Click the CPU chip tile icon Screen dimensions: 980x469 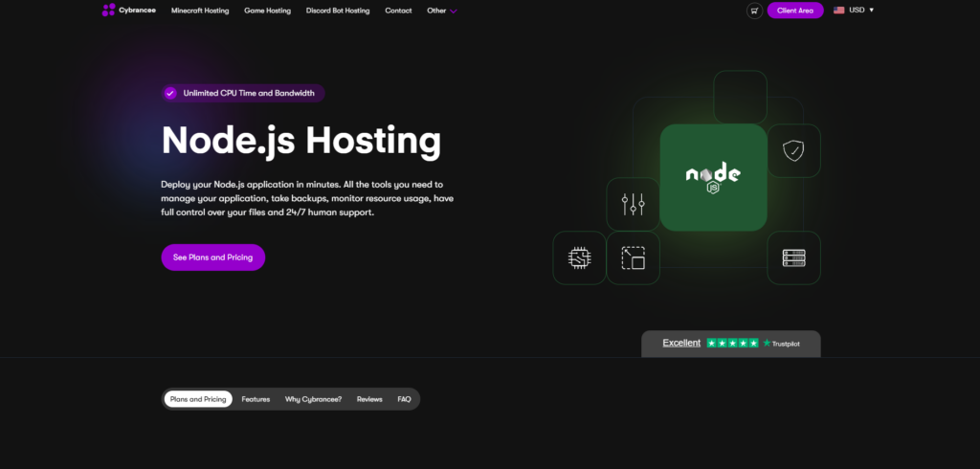click(579, 258)
